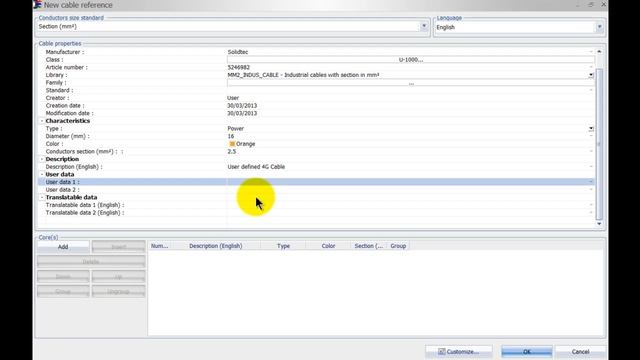Image resolution: width=640 pixels, height=360 pixels.
Task: Click the Cancel button
Action: point(580,351)
